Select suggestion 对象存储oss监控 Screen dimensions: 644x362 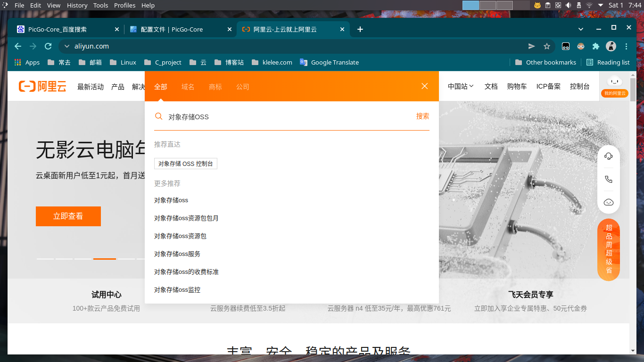(x=177, y=290)
